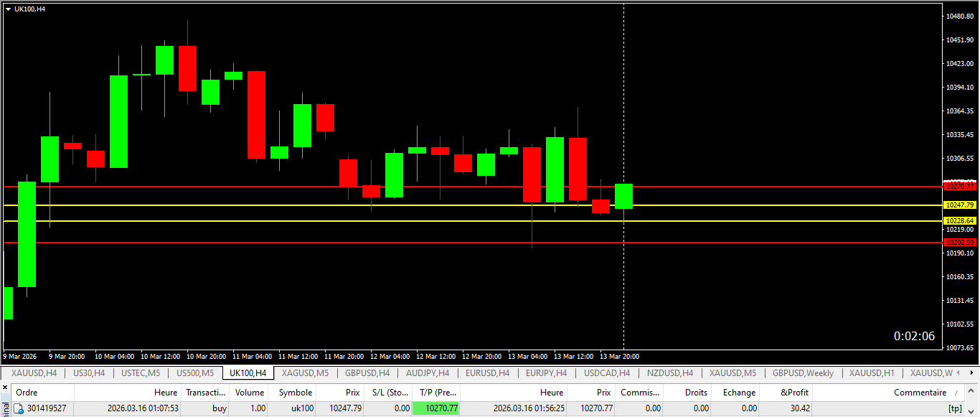Select the GBPUSD,Weekly chart tab
The width and height of the screenshot is (980, 417).
pyautogui.click(x=803, y=373)
